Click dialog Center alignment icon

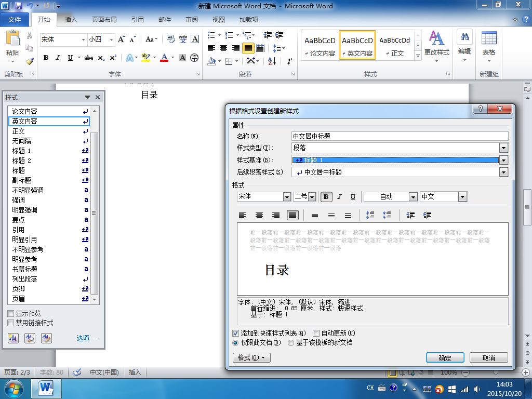pos(259,215)
